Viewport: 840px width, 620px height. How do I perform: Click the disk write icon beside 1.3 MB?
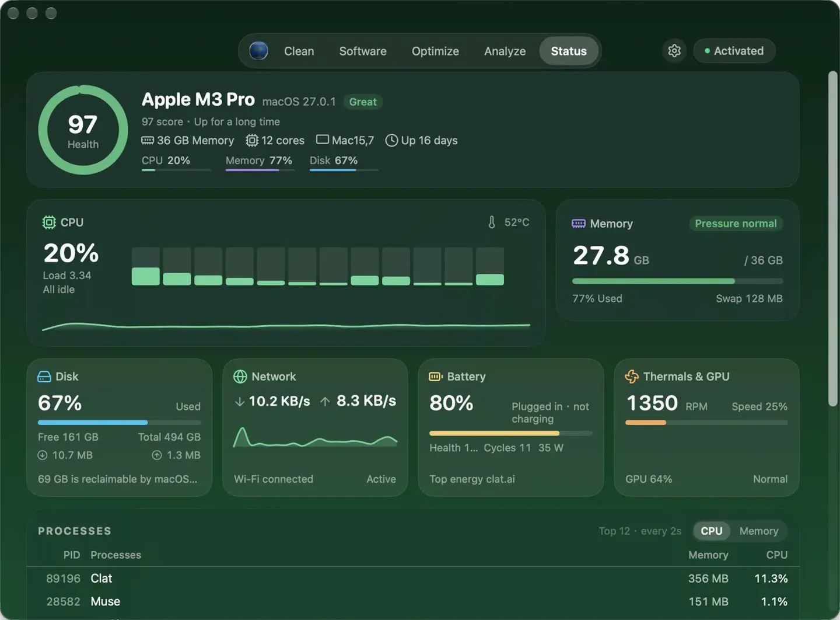(157, 455)
